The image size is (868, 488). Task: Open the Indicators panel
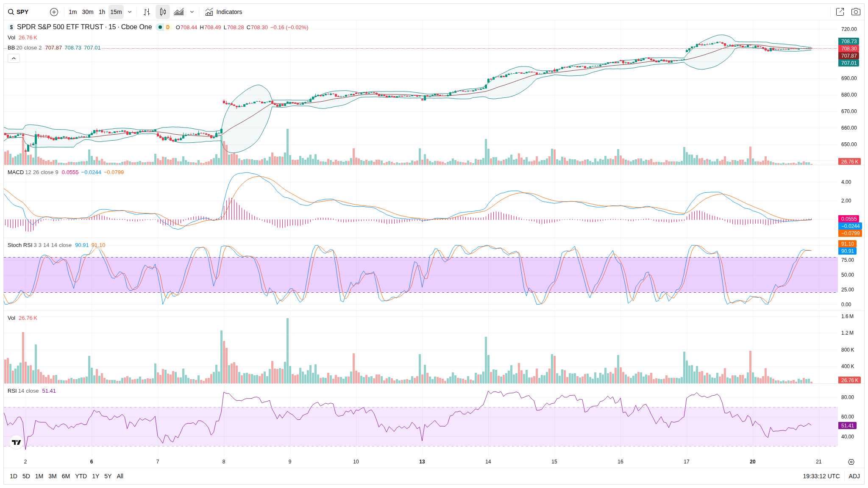point(224,12)
